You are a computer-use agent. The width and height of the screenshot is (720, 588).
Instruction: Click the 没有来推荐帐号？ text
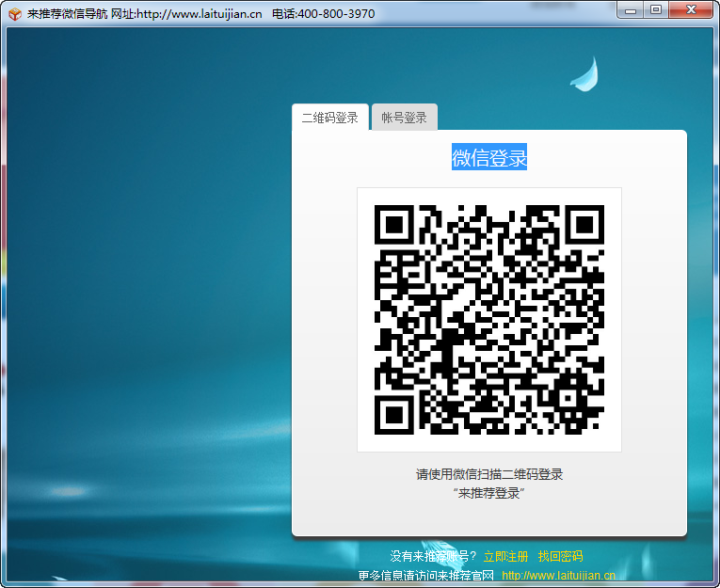434,556
